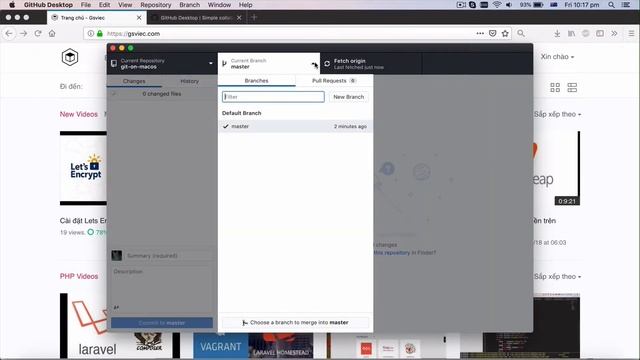This screenshot has width=640, height=360.
Task: Click the Firefox search magnifier icon
Action: (521, 33)
